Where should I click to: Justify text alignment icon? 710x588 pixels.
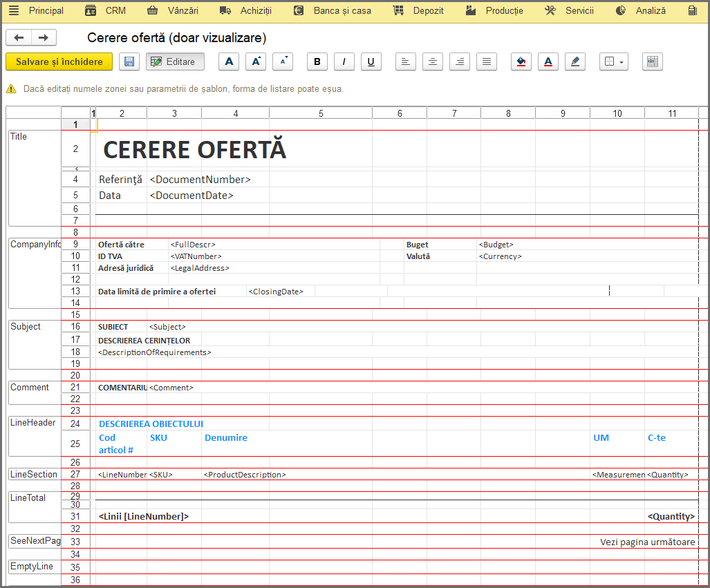[x=487, y=61]
